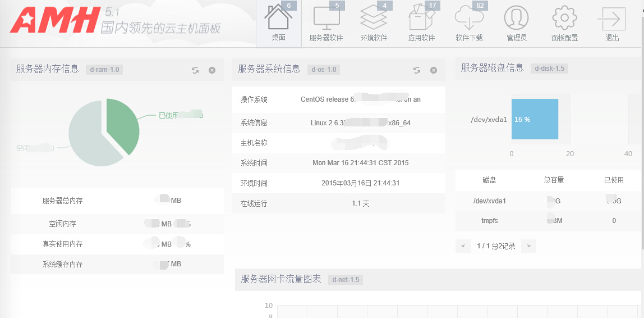Click the d-net-1.5 version tag
The image size is (644, 318).
(346, 280)
